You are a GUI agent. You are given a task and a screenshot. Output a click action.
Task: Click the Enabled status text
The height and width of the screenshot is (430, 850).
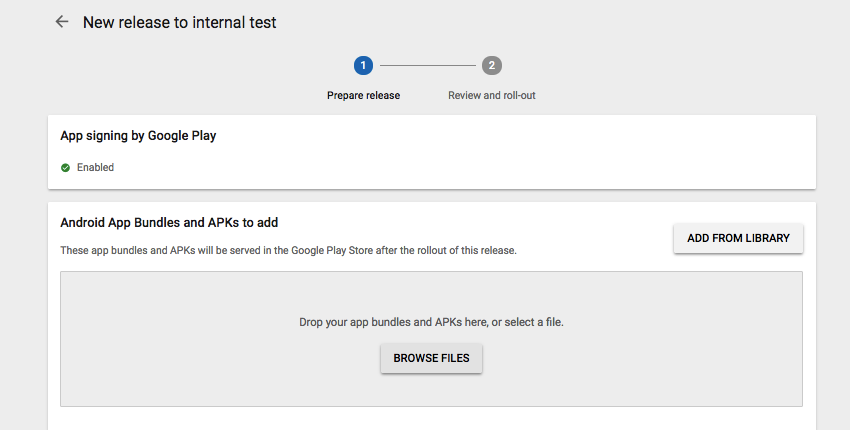tap(95, 168)
